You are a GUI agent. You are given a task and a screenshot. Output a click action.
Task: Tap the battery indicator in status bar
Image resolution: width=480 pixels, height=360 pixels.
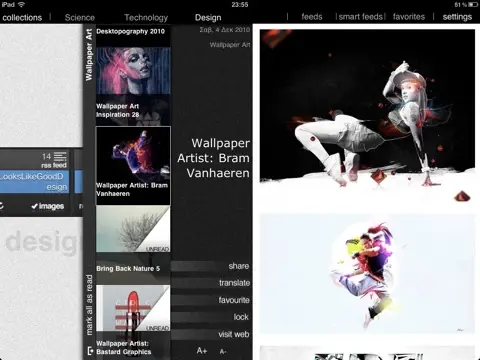(x=473, y=4)
